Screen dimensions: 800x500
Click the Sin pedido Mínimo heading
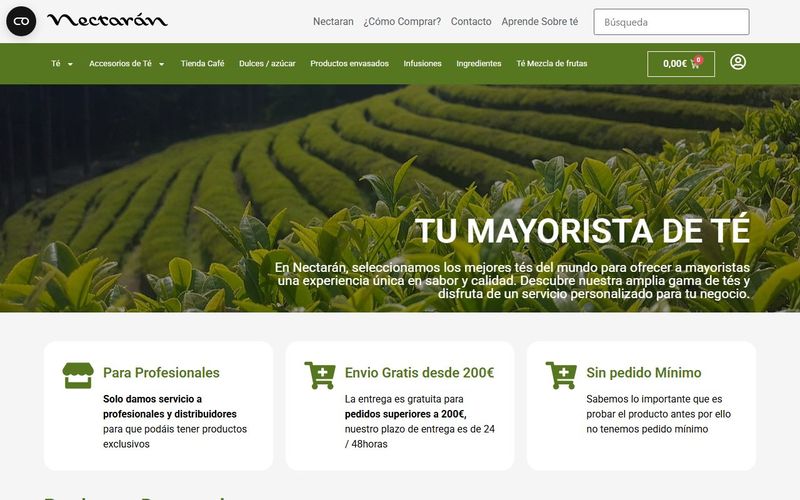643,373
